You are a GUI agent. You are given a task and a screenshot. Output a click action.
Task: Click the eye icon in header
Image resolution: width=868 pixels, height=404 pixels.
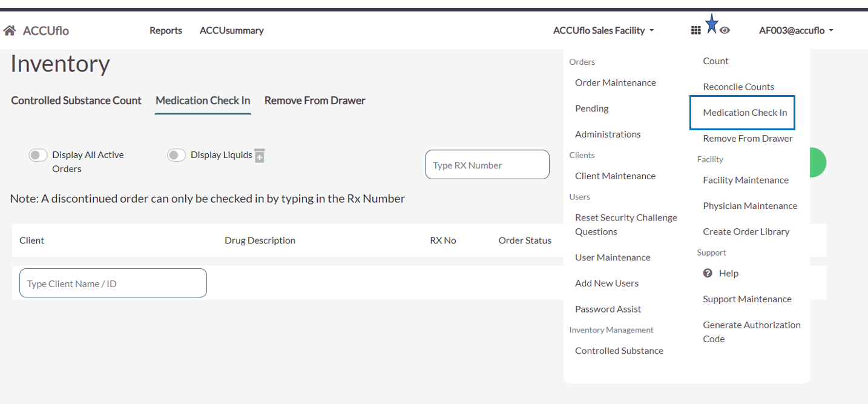click(x=725, y=30)
